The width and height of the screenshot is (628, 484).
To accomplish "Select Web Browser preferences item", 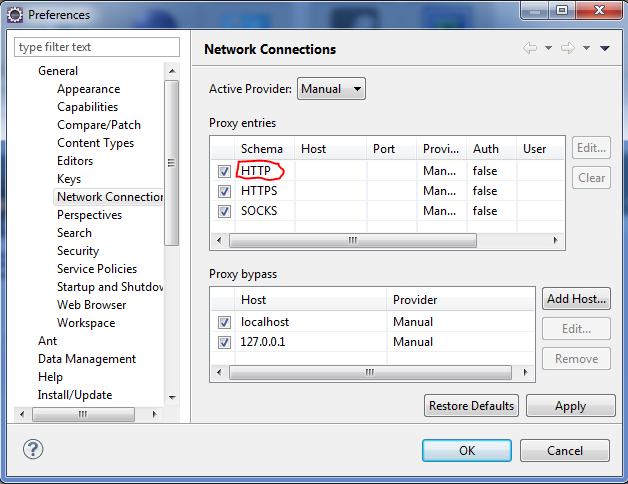I will click(91, 305).
